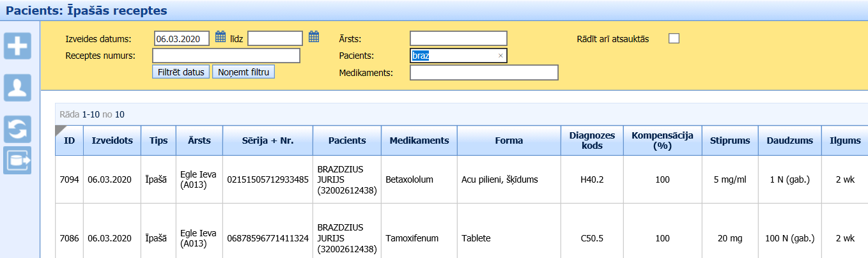Open the patient profile icon in sidebar
Image resolution: width=868 pixels, height=258 pixels.
coord(17,87)
